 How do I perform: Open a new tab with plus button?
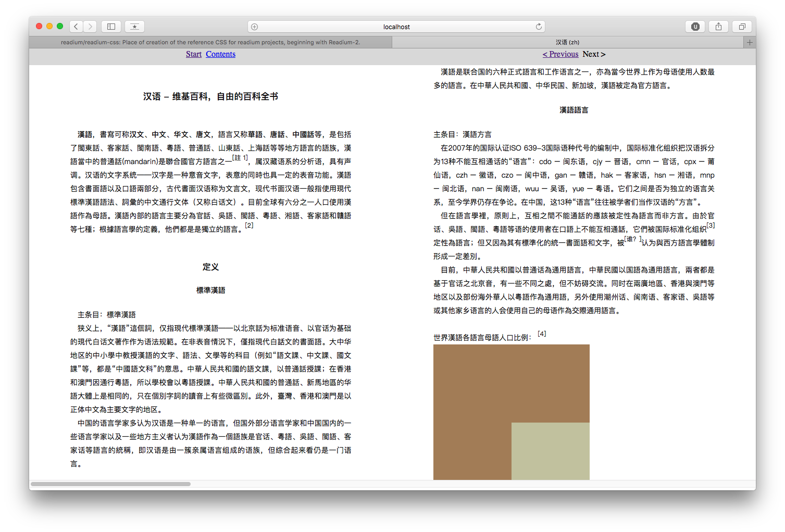point(750,42)
